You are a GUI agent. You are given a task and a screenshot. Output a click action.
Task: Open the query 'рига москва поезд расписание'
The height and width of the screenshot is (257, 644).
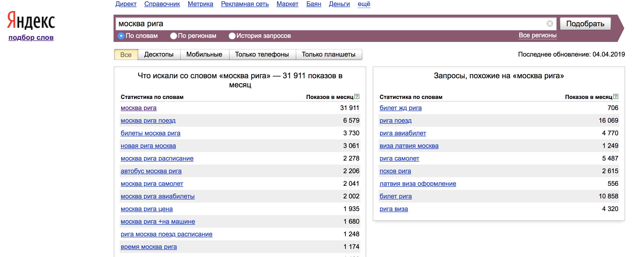click(167, 234)
